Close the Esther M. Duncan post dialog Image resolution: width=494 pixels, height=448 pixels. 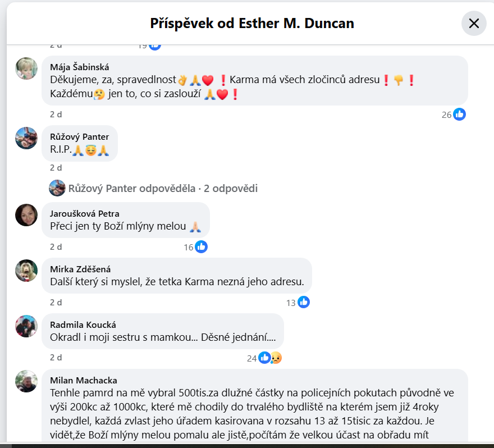[474, 24]
